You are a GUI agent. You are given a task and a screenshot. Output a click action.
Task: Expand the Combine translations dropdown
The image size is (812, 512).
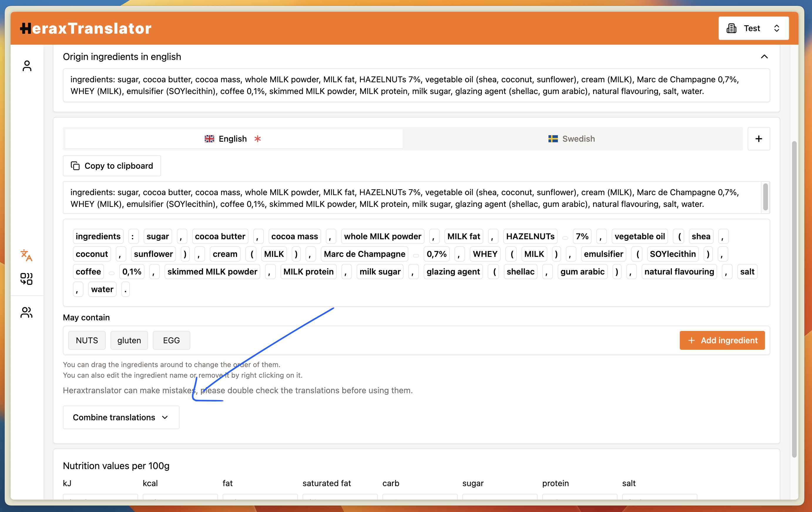pyautogui.click(x=120, y=417)
